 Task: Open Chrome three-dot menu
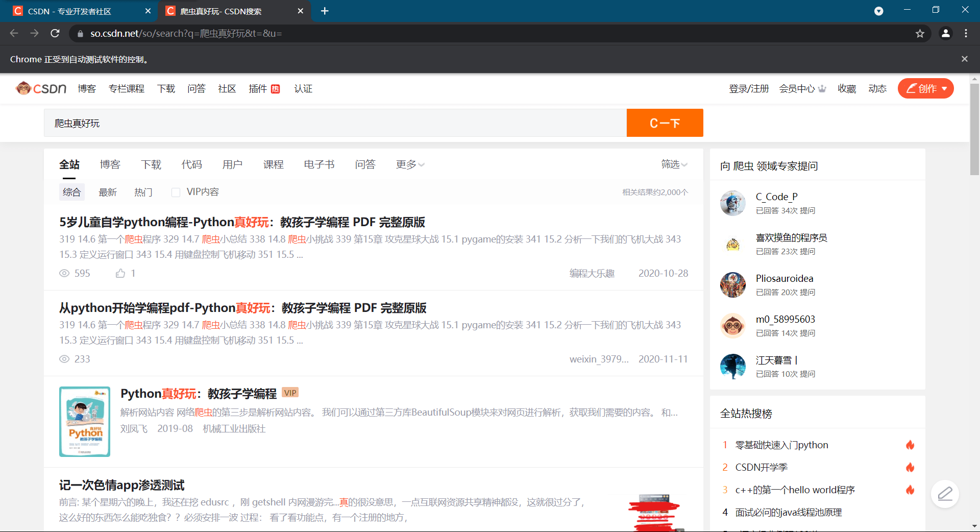coord(966,33)
